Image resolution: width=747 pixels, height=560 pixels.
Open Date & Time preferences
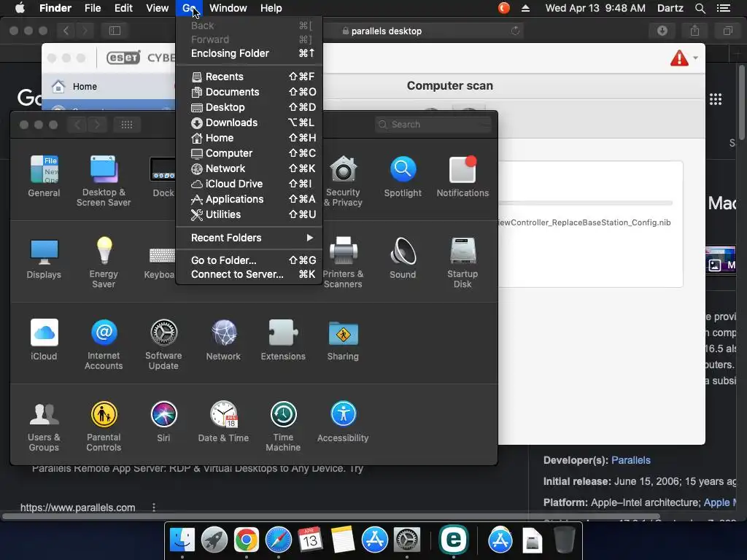coord(223,421)
